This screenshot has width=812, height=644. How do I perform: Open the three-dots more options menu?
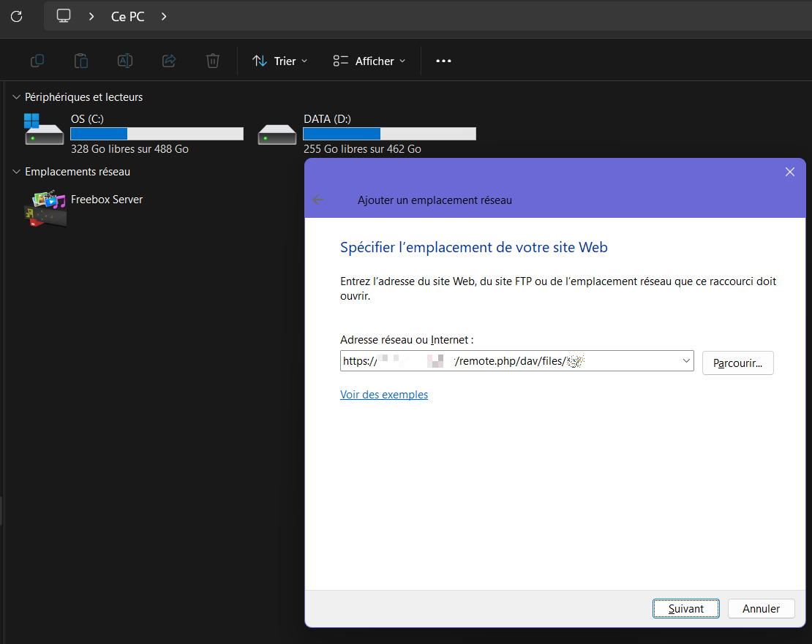click(x=443, y=61)
